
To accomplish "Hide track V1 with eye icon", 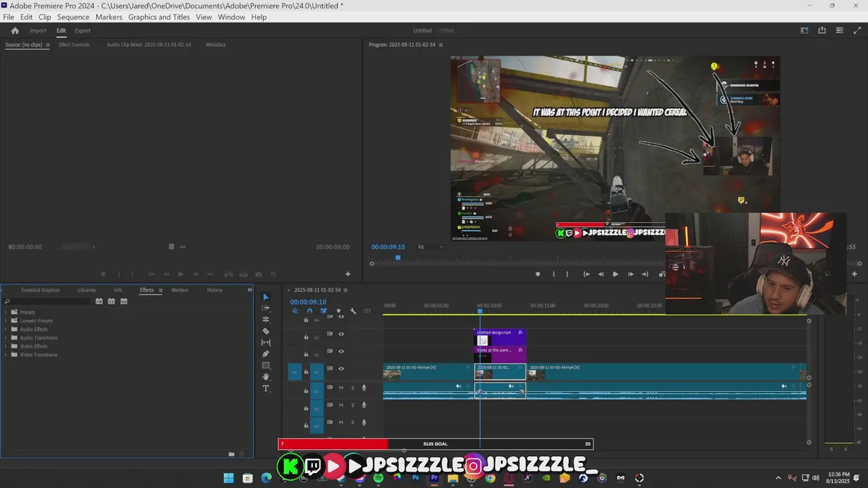I will 341,369.
